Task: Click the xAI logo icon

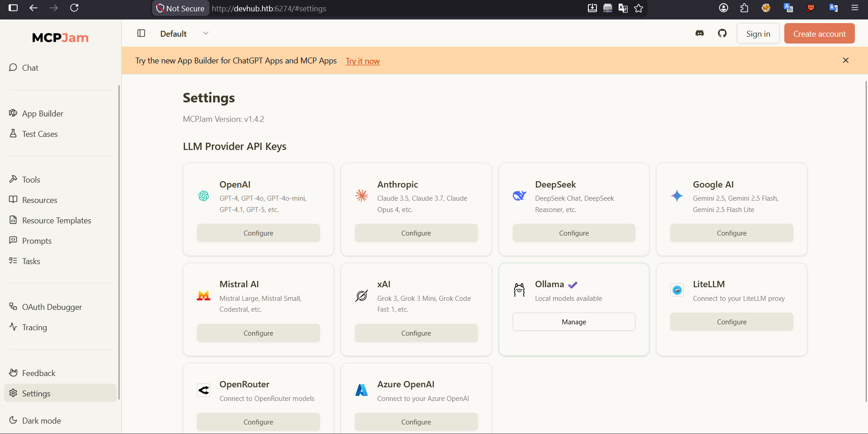Action: [362, 296]
